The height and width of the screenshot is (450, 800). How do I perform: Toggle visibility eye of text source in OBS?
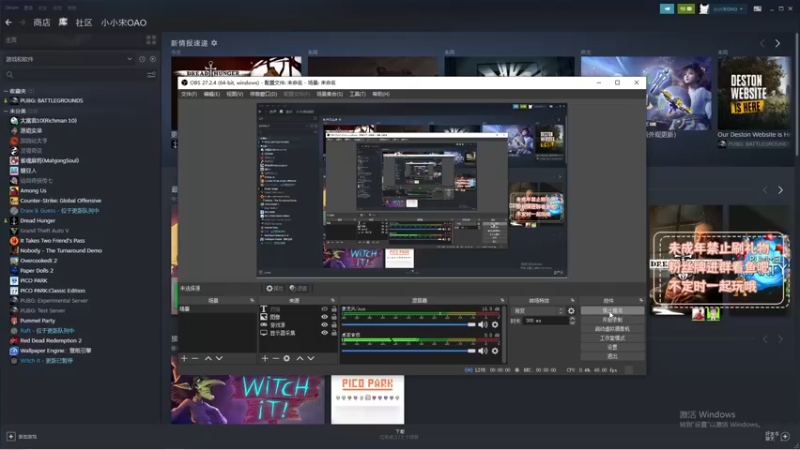click(324, 309)
